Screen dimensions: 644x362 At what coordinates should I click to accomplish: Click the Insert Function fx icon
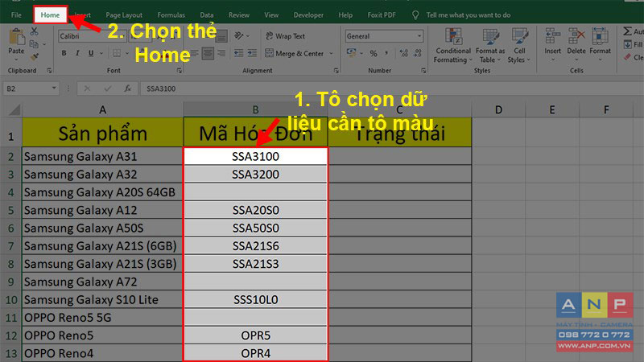[127, 88]
